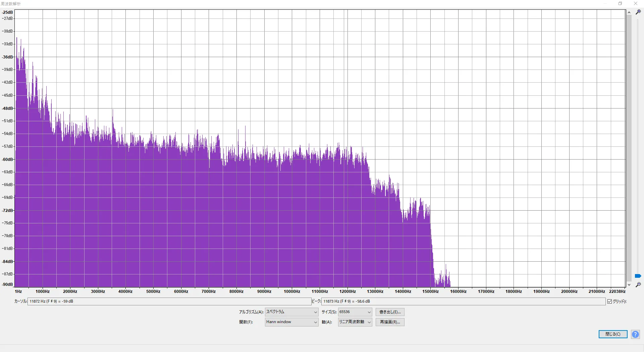Click the 閉じる(C) close button
Screen dimensions: 644x352
point(613,334)
